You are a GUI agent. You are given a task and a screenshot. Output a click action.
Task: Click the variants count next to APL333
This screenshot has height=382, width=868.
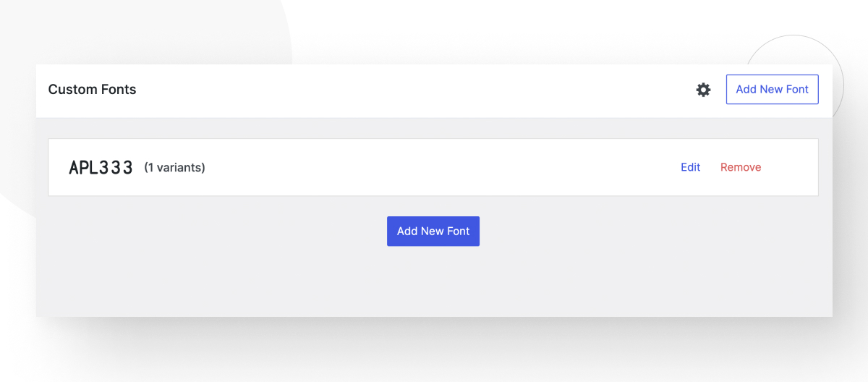[x=174, y=168]
